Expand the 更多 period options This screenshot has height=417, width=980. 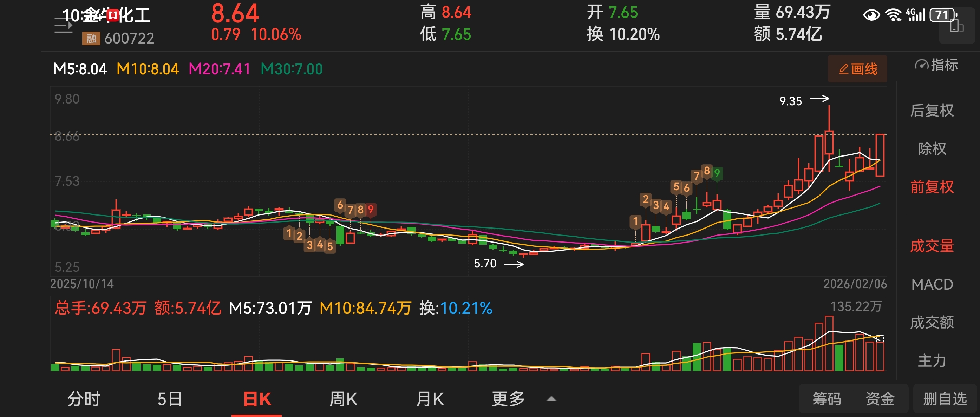click(x=508, y=399)
